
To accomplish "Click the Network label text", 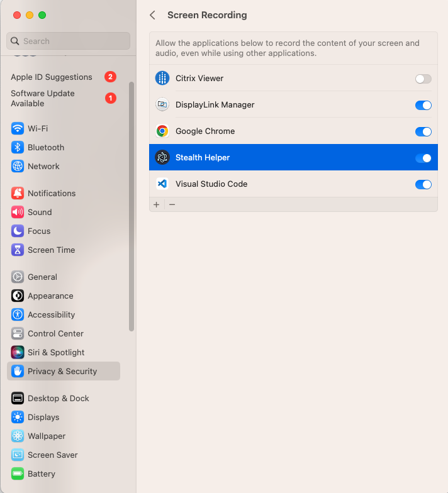I will [x=43, y=166].
